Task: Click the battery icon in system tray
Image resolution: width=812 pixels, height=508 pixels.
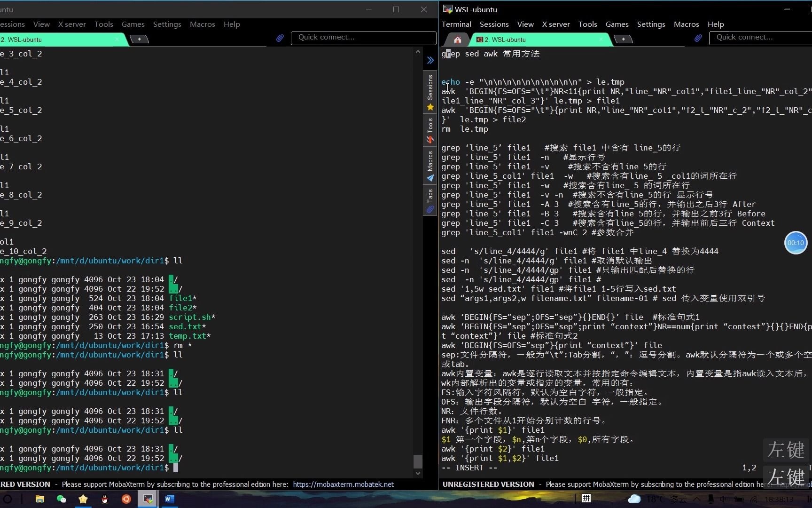Action: (x=739, y=499)
